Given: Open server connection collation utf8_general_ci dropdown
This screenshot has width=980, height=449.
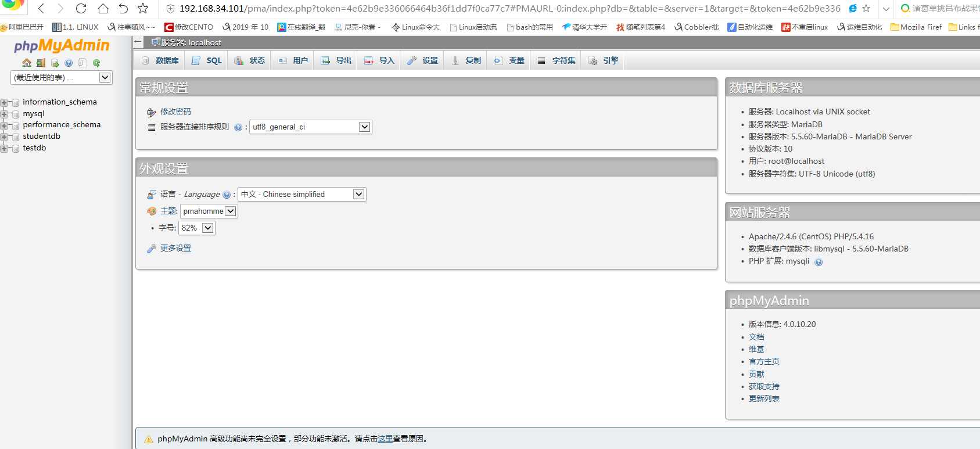Looking at the screenshot, I should point(311,127).
